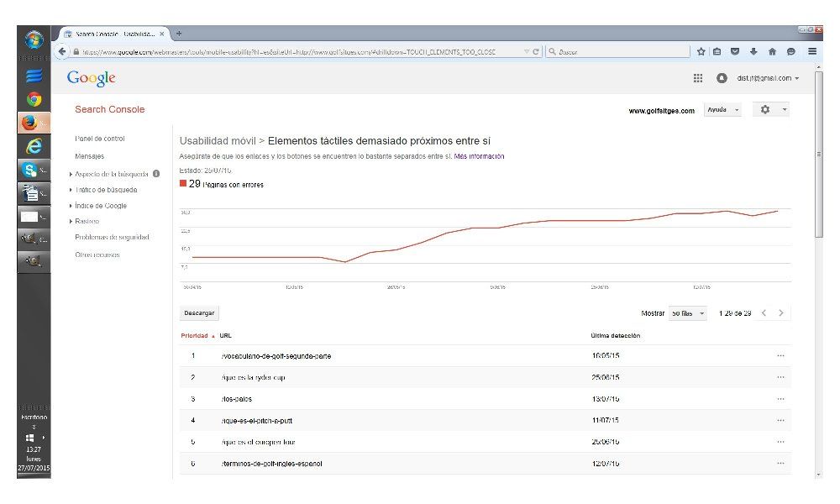The height and width of the screenshot is (504, 840).
Task: Open the second GIMP taskbar entry
Action: (34, 261)
